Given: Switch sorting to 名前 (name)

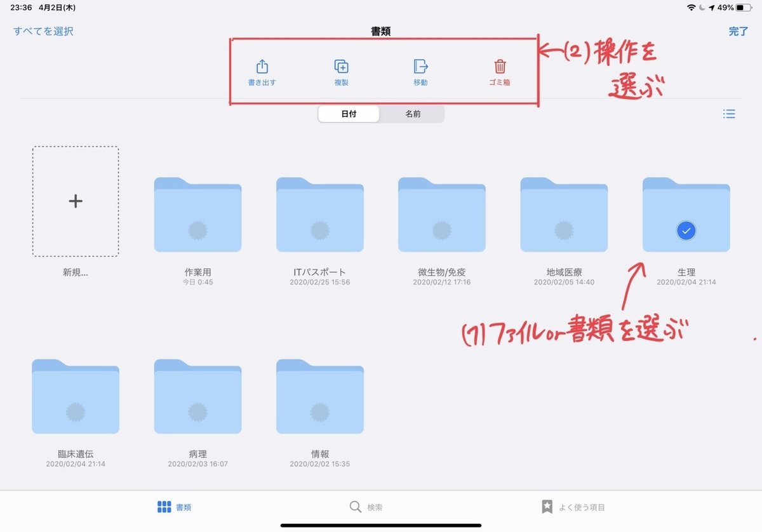Looking at the screenshot, I should [412, 114].
